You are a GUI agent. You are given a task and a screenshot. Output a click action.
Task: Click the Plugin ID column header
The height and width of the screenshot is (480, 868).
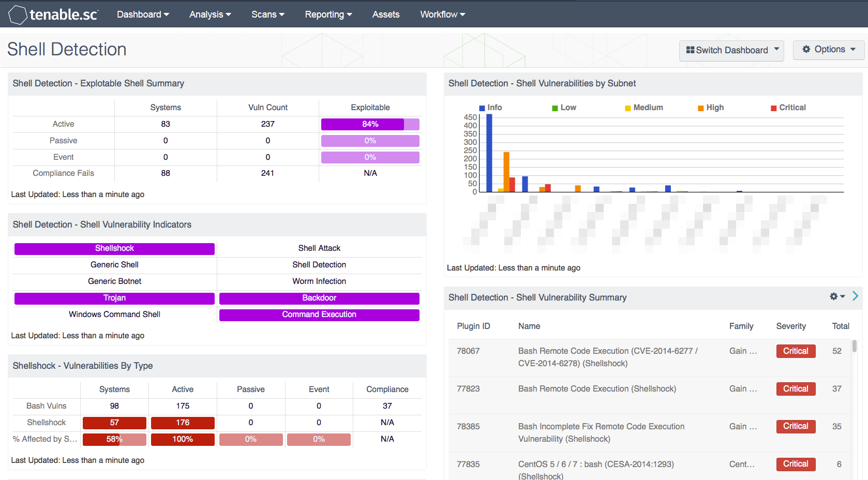(473, 326)
